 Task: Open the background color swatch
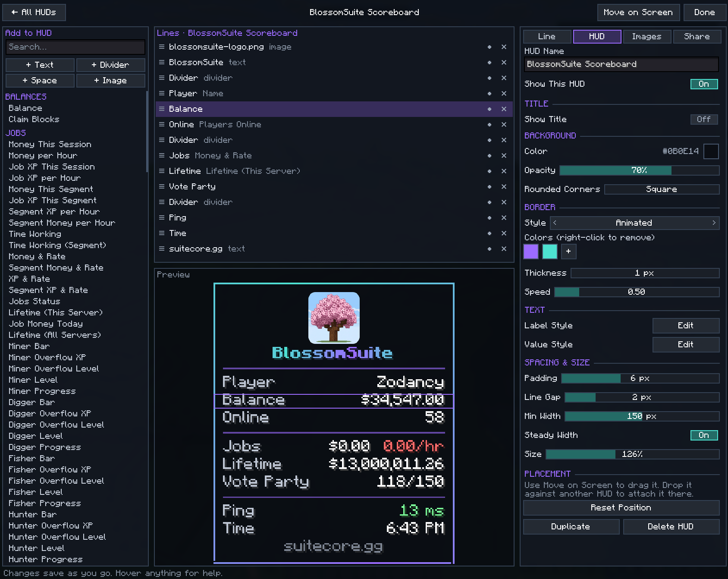711,151
